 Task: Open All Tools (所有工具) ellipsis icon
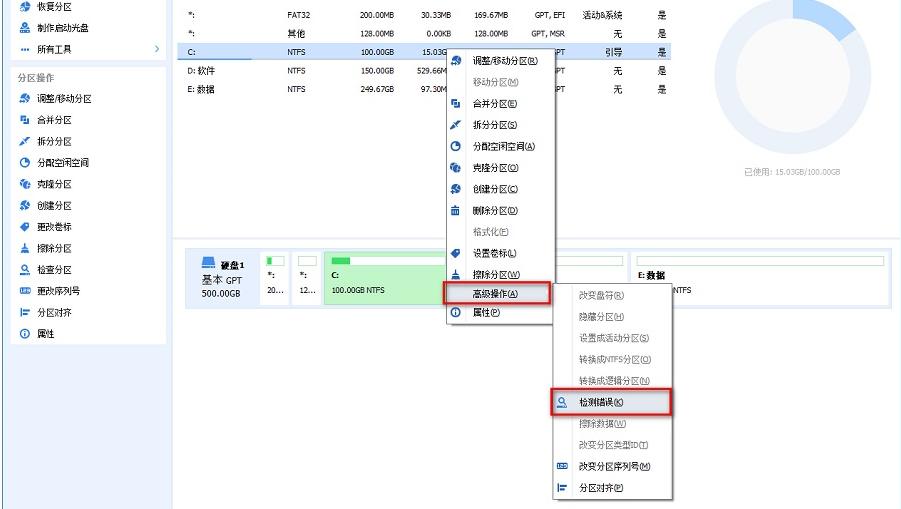click(25, 49)
